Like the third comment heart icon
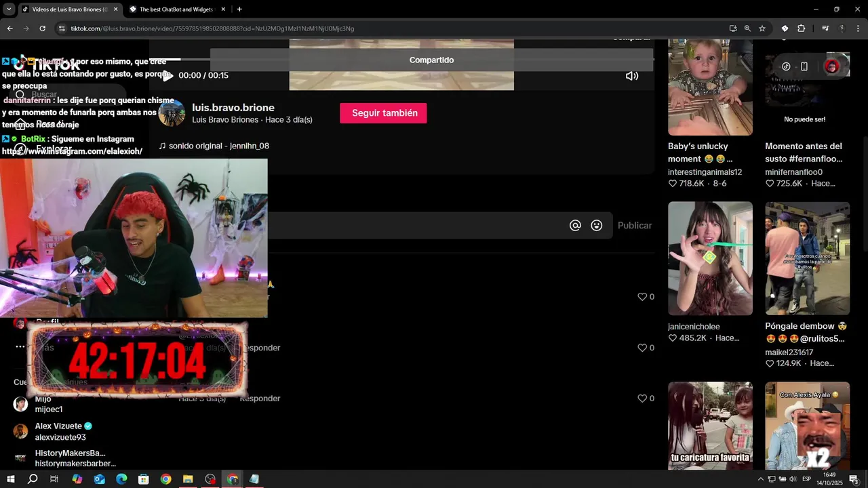 (642, 399)
